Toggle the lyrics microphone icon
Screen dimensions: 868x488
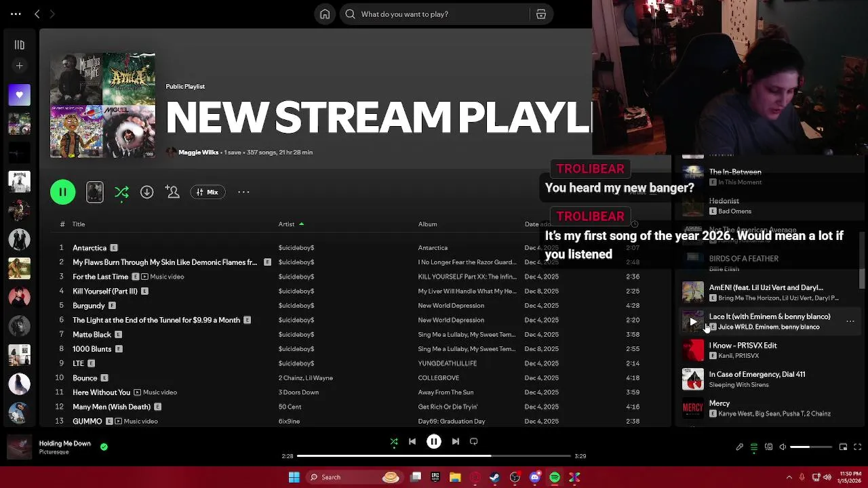740,447
